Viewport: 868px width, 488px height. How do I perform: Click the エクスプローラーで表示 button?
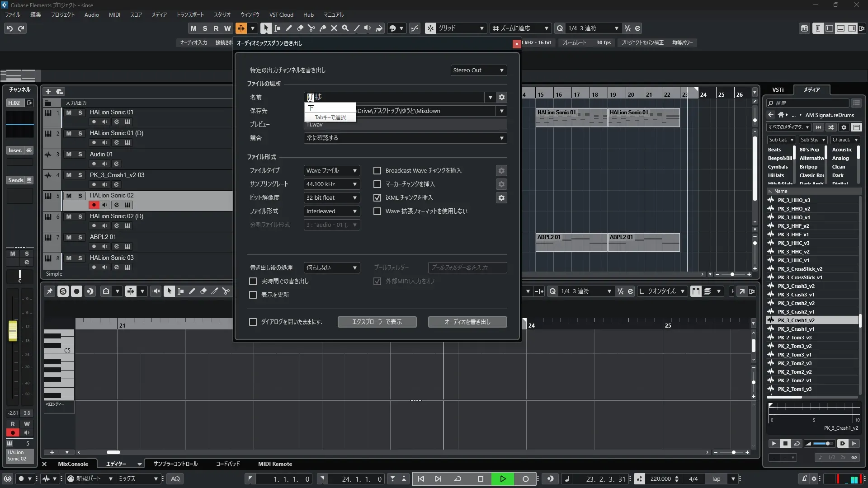coord(377,322)
